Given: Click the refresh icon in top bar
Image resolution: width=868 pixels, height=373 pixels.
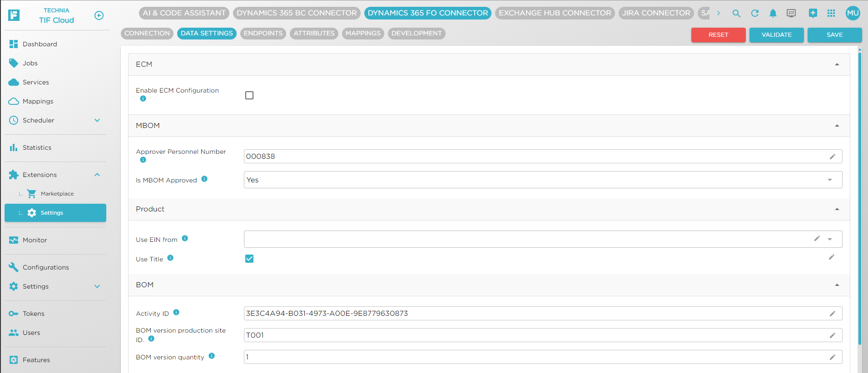Looking at the screenshot, I should (x=754, y=14).
